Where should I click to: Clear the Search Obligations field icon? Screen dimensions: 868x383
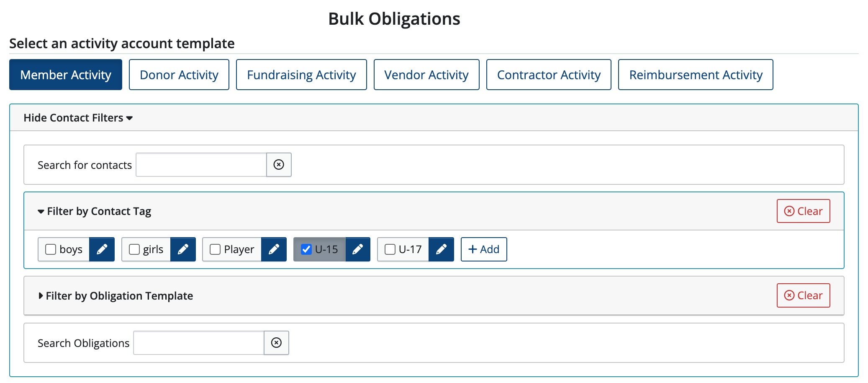pos(276,343)
